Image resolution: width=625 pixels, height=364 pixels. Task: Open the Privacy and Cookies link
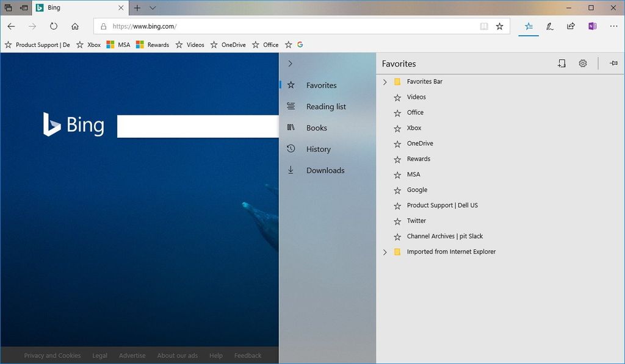(52, 355)
